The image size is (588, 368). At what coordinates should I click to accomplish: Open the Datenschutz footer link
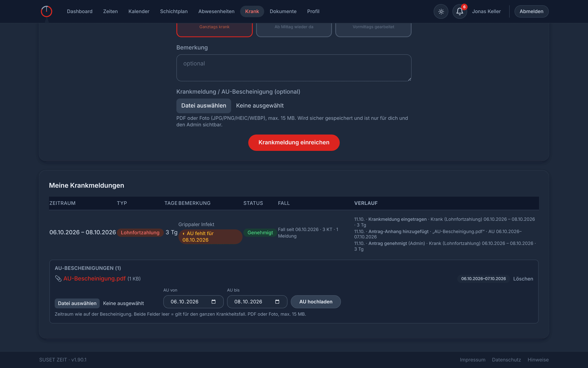click(x=506, y=360)
